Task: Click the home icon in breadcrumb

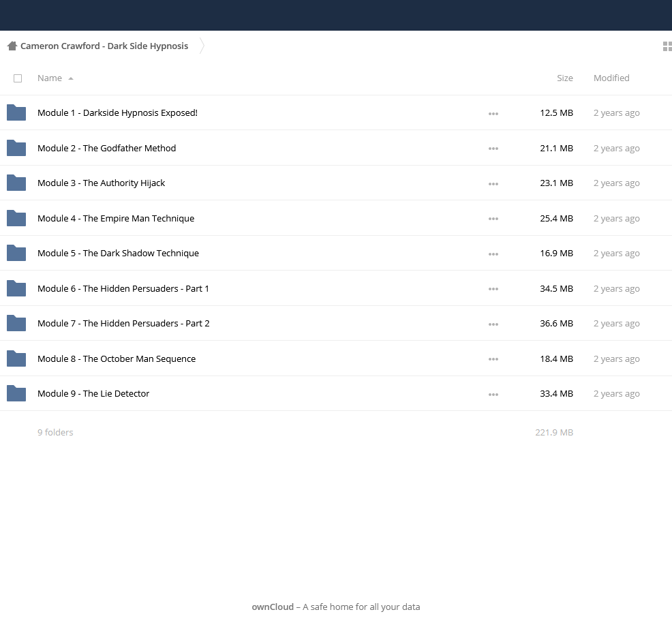Action: click(x=12, y=46)
